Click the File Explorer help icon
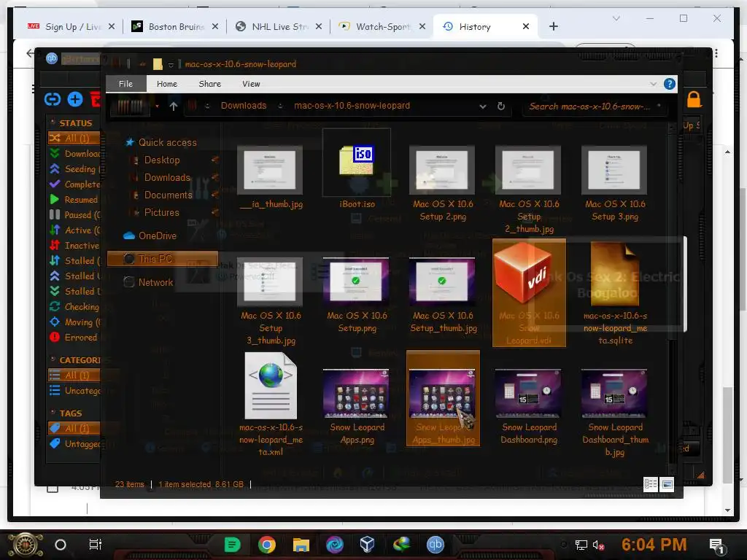The image size is (747, 560). coord(670,85)
